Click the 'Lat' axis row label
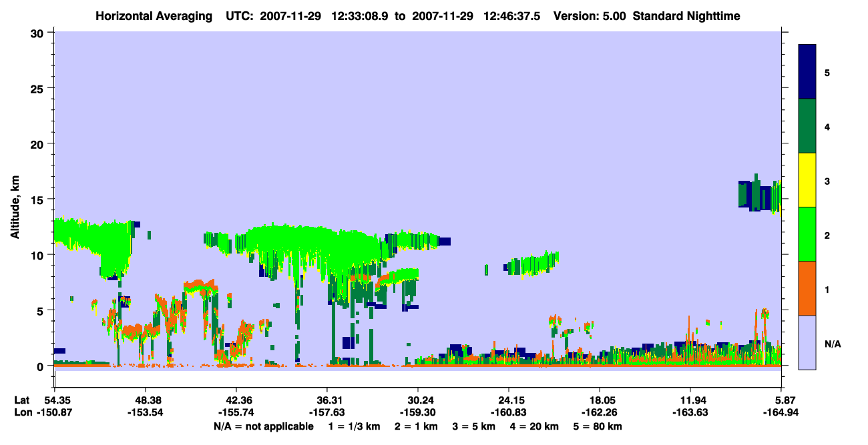Screen dimensions: 868x445 [x=21, y=400]
